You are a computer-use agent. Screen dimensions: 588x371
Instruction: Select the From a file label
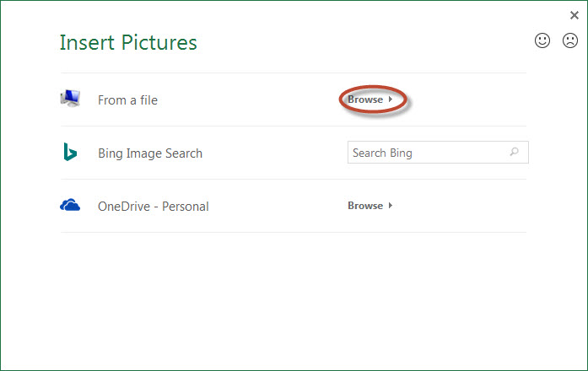[x=127, y=100]
